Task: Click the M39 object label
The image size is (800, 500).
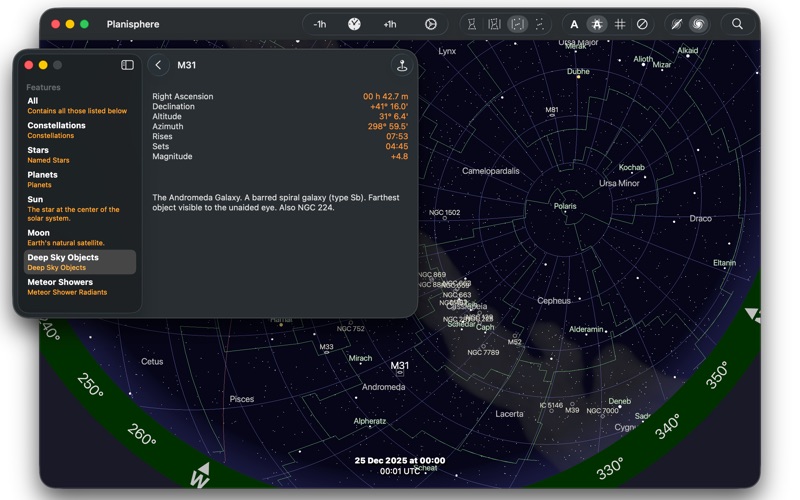Action: [x=572, y=410]
